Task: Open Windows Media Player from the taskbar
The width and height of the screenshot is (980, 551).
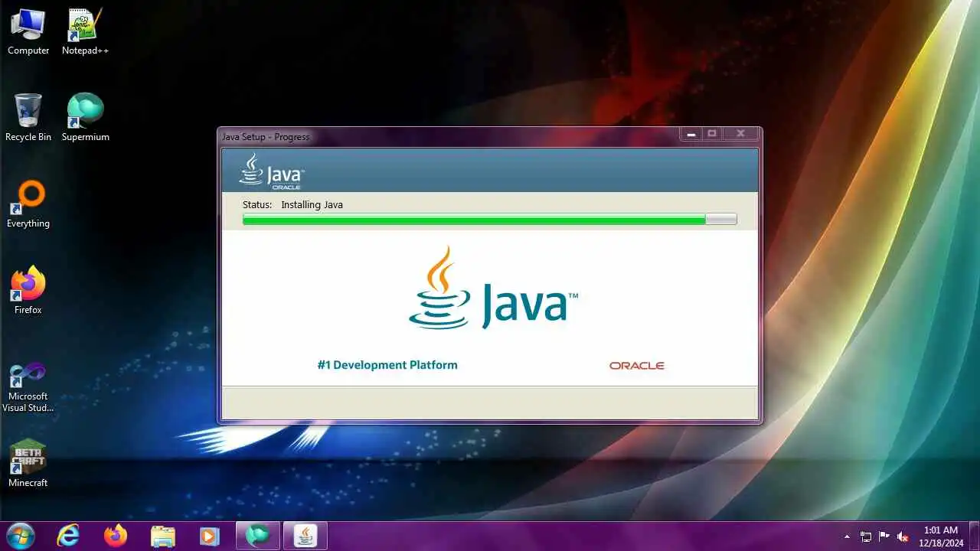Action: coord(210,536)
